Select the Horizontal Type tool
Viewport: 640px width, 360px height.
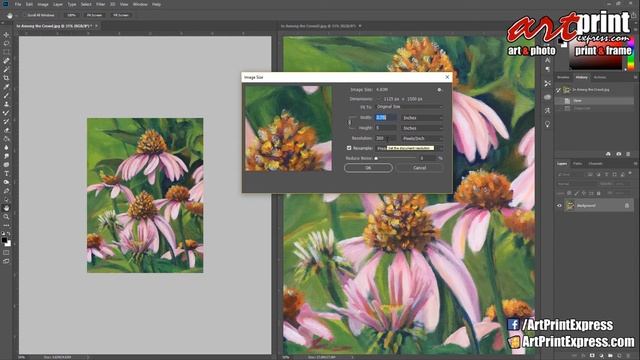(6, 173)
